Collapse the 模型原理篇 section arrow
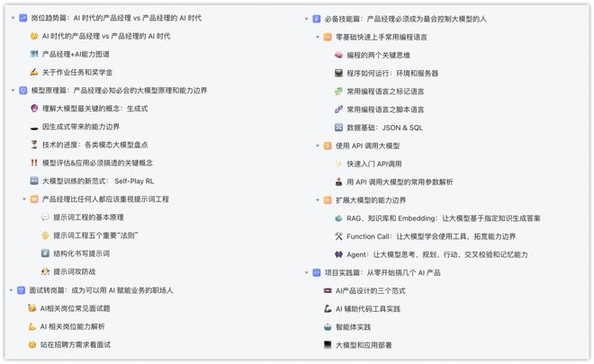The height and width of the screenshot is (364, 594). (13, 91)
